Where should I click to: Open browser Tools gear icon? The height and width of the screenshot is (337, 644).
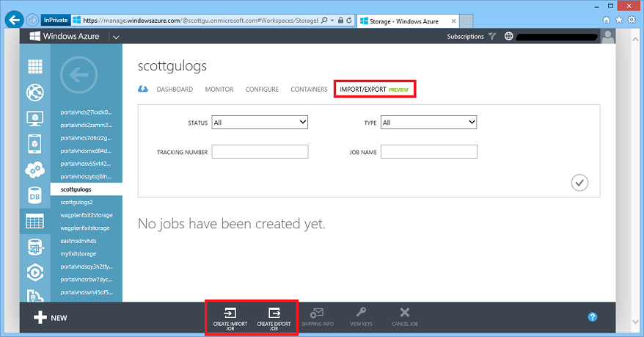point(632,20)
